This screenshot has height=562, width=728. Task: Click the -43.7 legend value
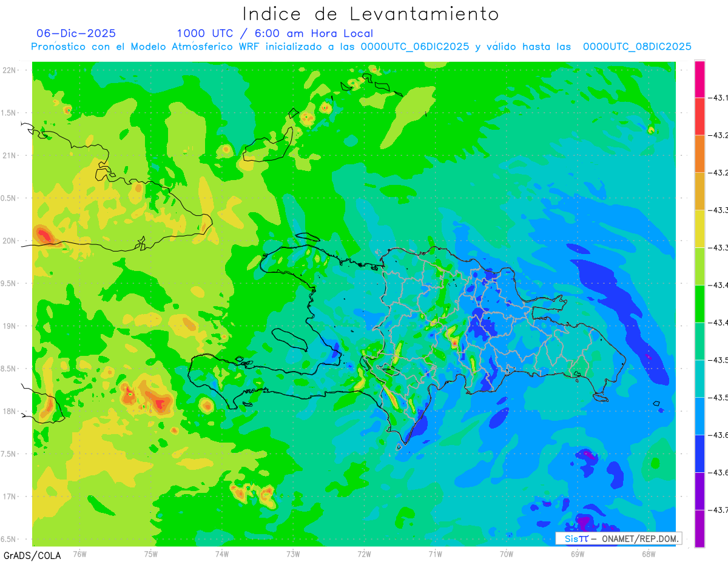719,510
